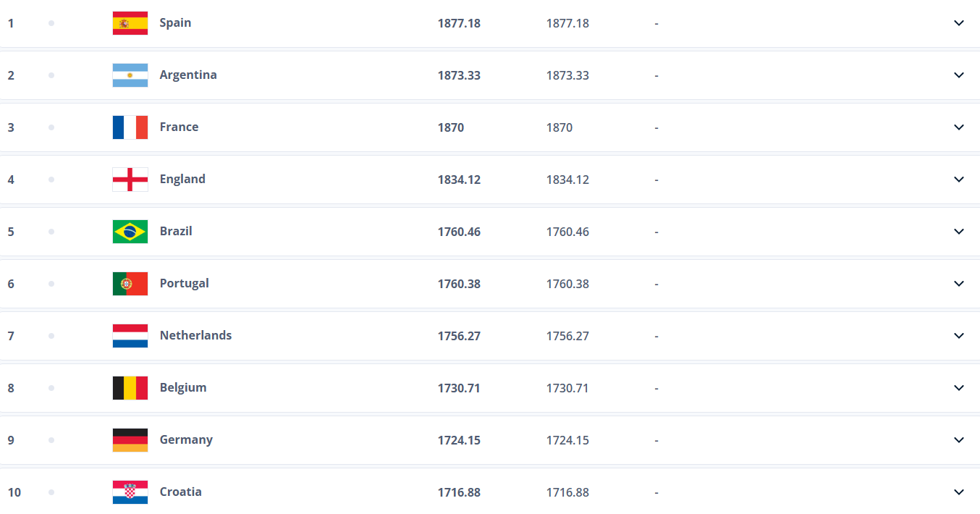
Task: Click the France flag icon
Action: pos(130,127)
